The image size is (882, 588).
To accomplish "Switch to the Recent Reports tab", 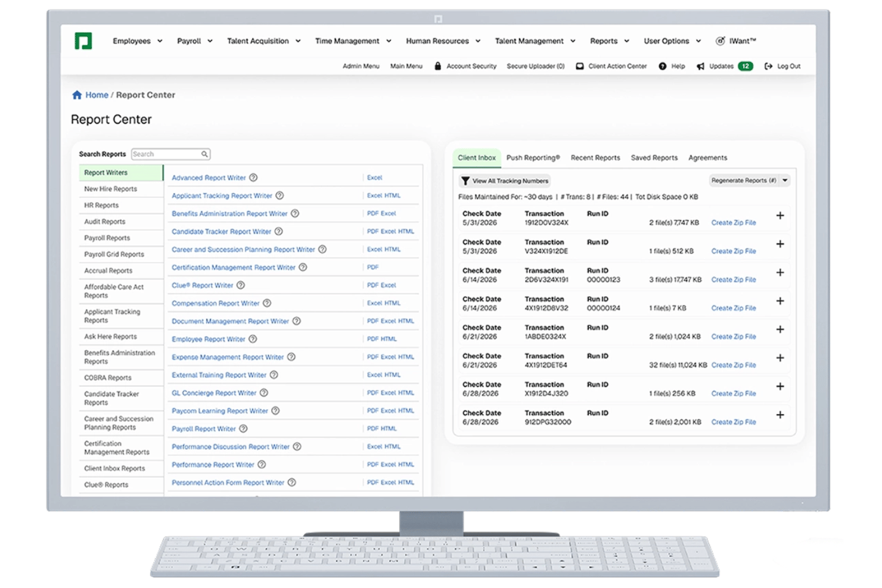I will (595, 158).
